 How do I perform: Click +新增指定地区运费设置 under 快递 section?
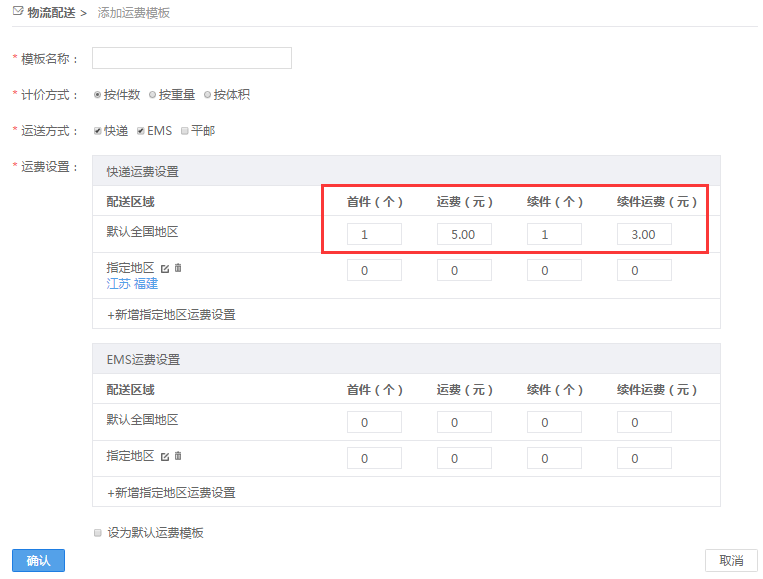click(x=171, y=314)
